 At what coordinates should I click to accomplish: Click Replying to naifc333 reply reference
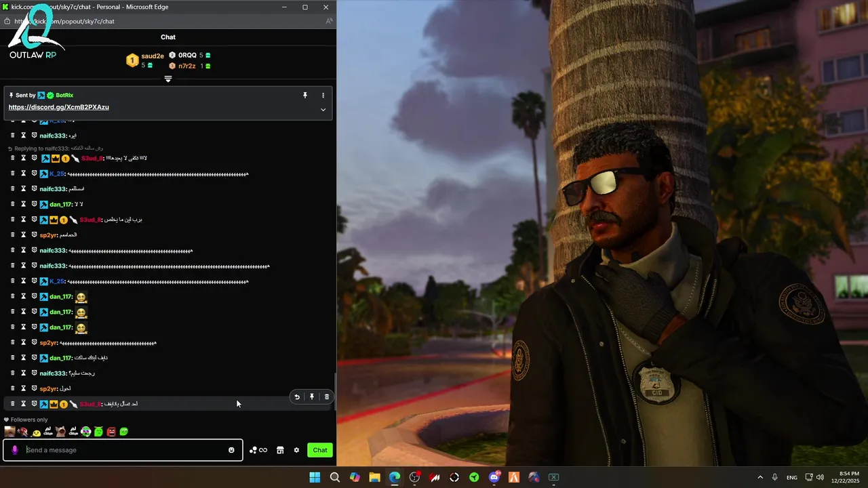click(56, 148)
